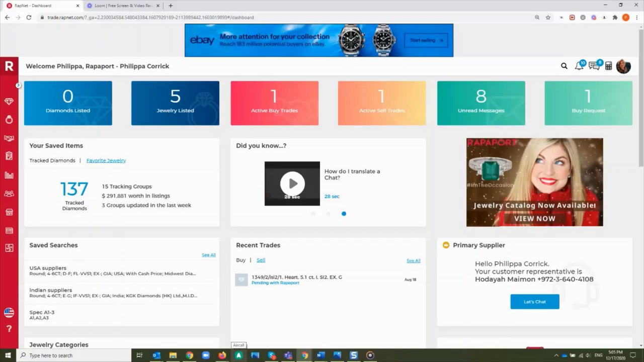Open the calculator icon in the header
This screenshot has width=644, height=362.
coord(608,66)
